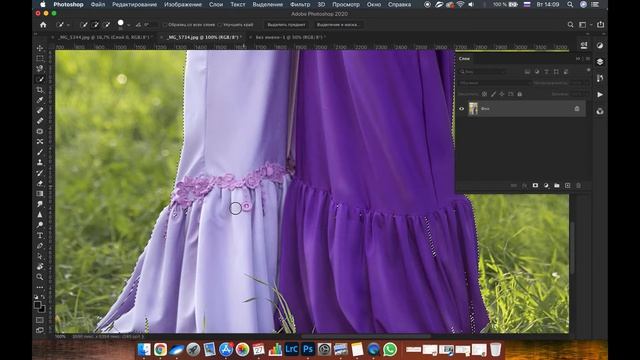Open Lightroom Classic from the Dock
The height and width of the screenshot is (360, 640).
(291, 349)
